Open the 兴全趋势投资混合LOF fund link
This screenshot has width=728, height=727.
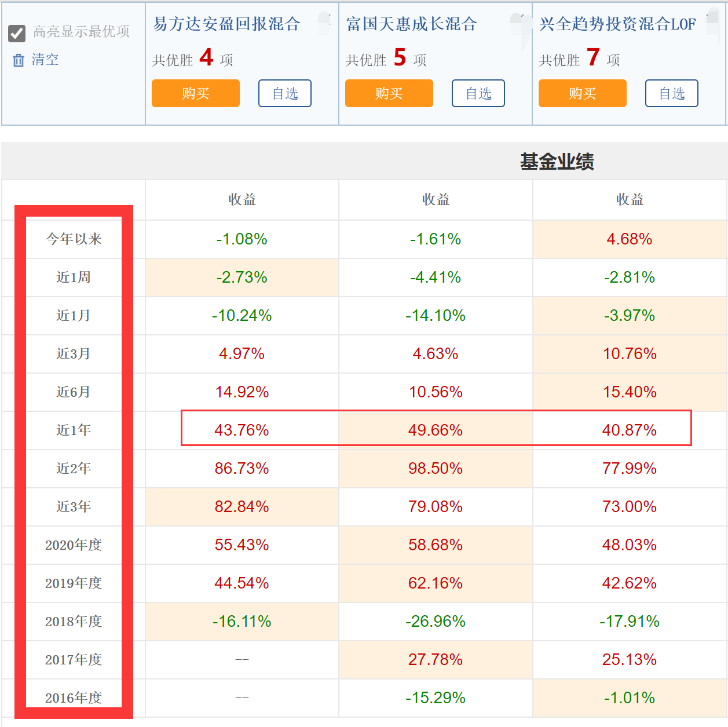pyautogui.click(x=617, y=24)
